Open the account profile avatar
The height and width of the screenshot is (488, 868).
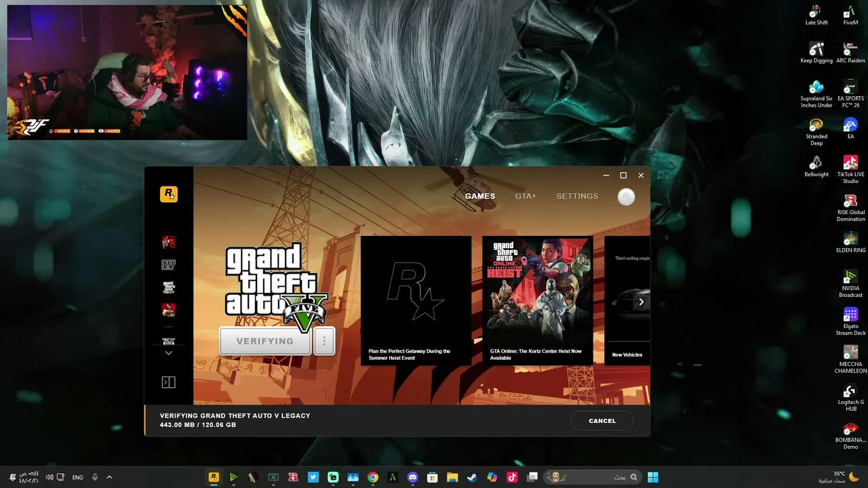pyautogui.click(x=627, y=197)
